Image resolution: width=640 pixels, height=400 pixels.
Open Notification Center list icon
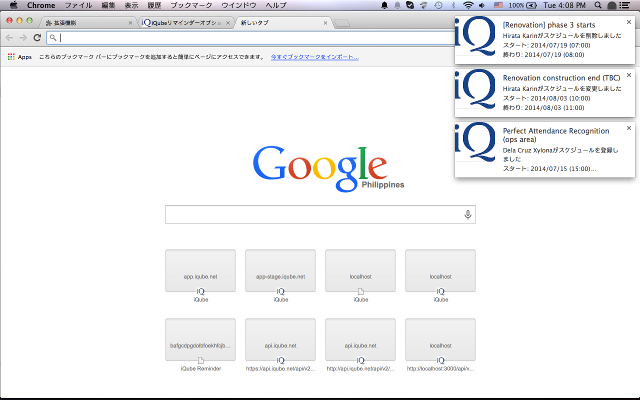tap(624, 5)
